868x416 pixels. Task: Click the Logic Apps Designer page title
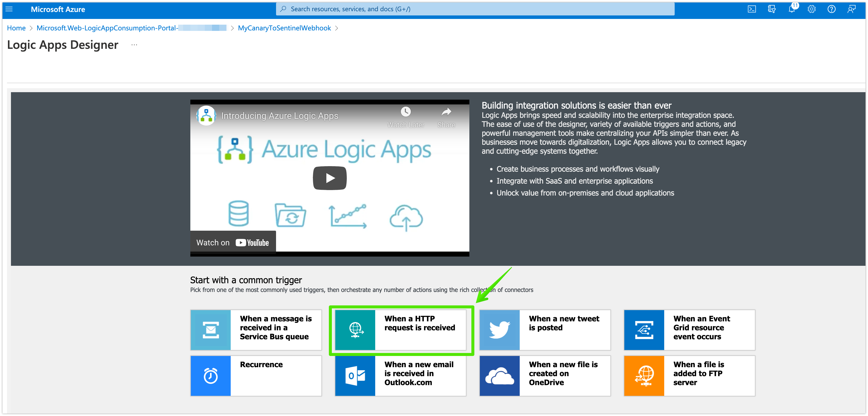63,45
